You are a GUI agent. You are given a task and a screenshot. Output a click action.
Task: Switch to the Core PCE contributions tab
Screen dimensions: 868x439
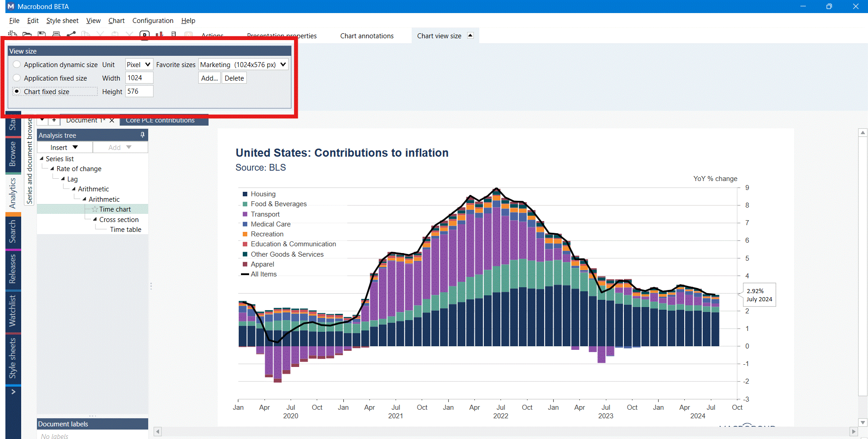(160, 120)
